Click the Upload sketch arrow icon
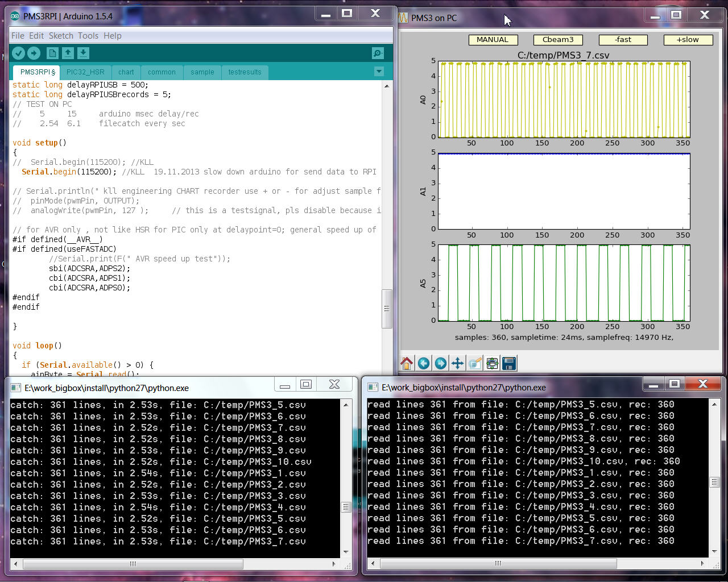Image resolution: width=728 pixels, height=582 pixels. pyautogui.click(x=34, y=53)
